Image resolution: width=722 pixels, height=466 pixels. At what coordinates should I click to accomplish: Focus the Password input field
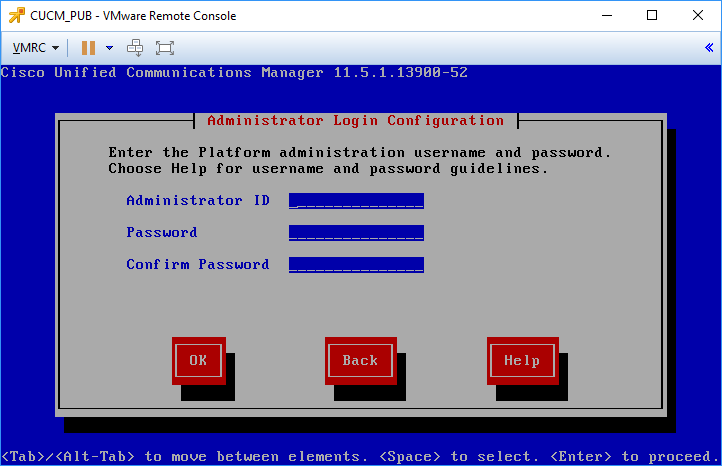coord(356,233)
